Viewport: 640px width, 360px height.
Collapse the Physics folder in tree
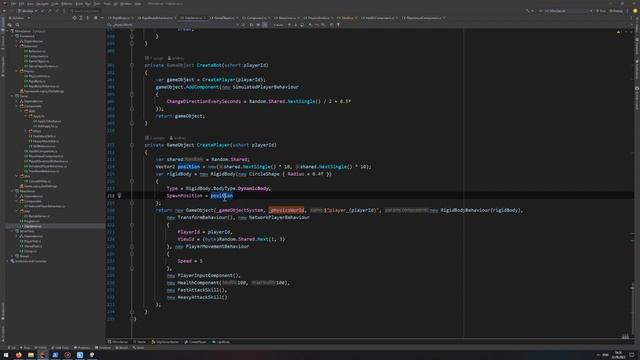[17, 71]
